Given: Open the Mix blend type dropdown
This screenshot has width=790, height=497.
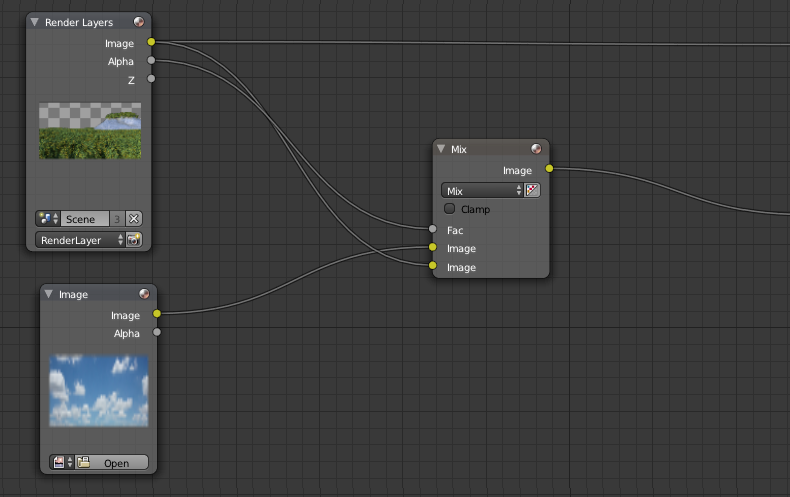Looking at the screenshot, I should pyautogui.click(x=482, y=191).
